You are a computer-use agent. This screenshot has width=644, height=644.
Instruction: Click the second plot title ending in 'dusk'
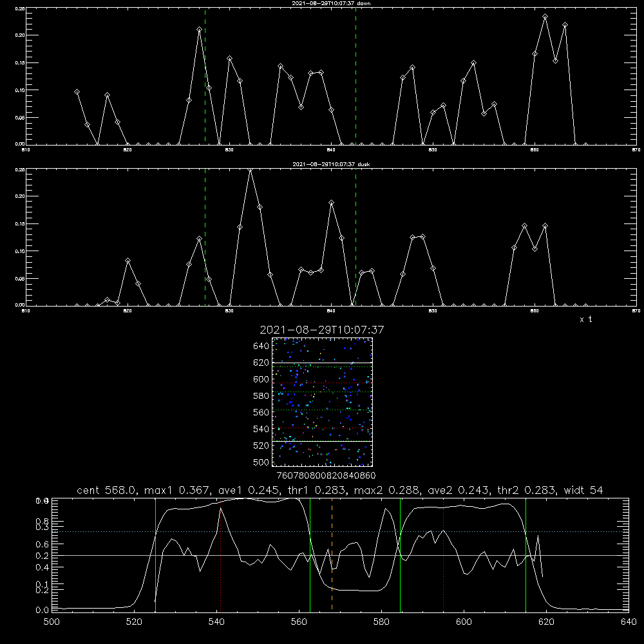coord(331,164)
